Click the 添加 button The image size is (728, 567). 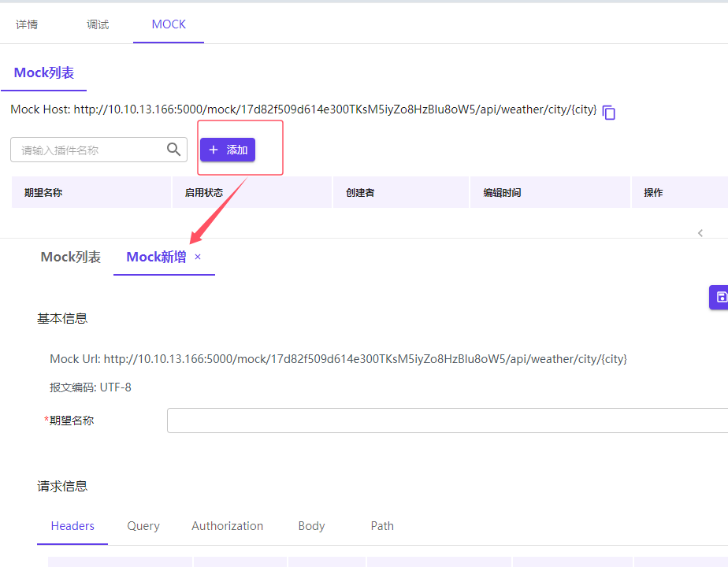coord(228,150)
